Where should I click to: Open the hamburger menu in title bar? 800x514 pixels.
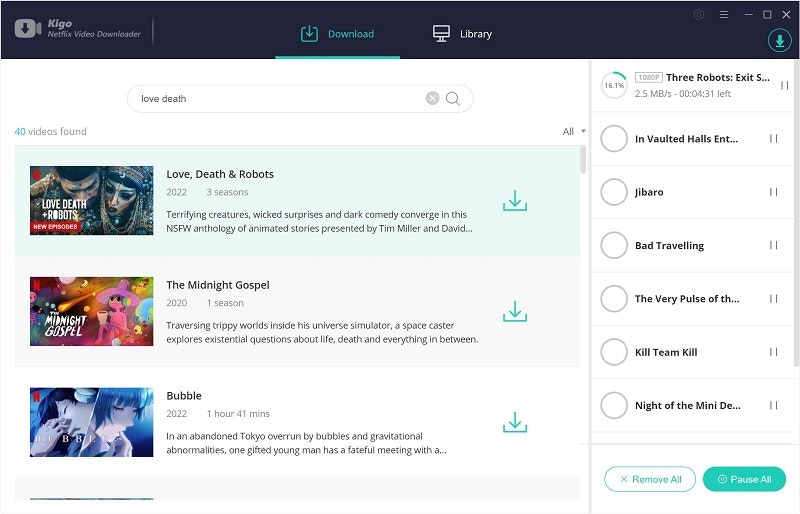(723, 15)
